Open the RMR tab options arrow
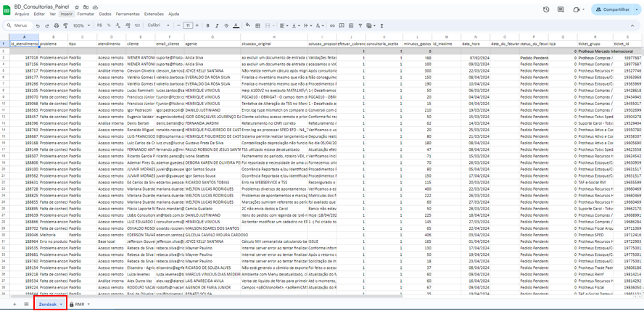644x311 pixels. 88,304
